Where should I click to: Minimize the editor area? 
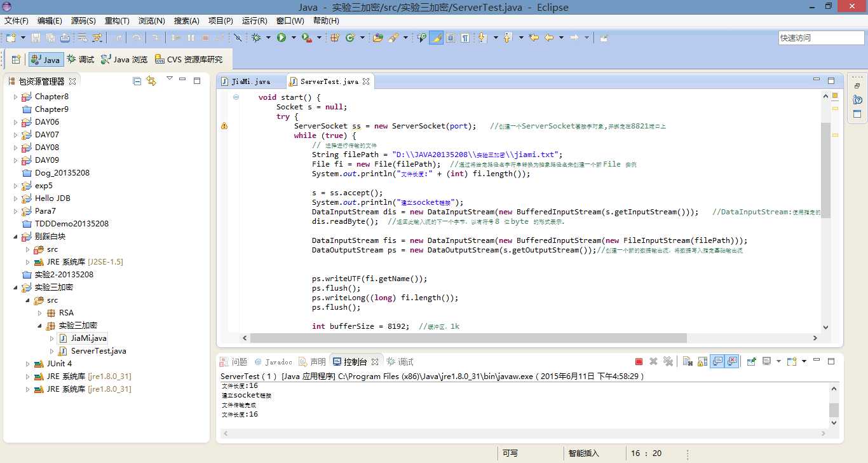[817, 80]
